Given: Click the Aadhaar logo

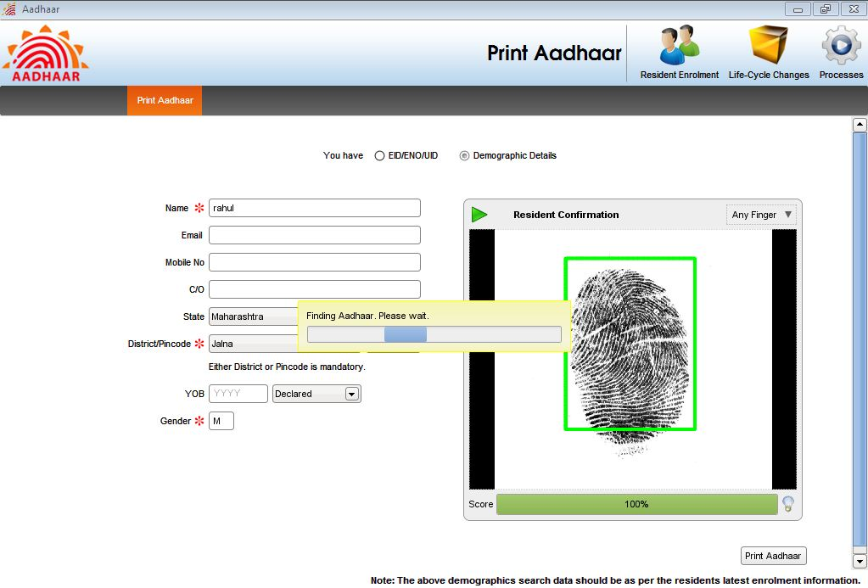Looking at the screenshot, I should (x=45, y=53).
